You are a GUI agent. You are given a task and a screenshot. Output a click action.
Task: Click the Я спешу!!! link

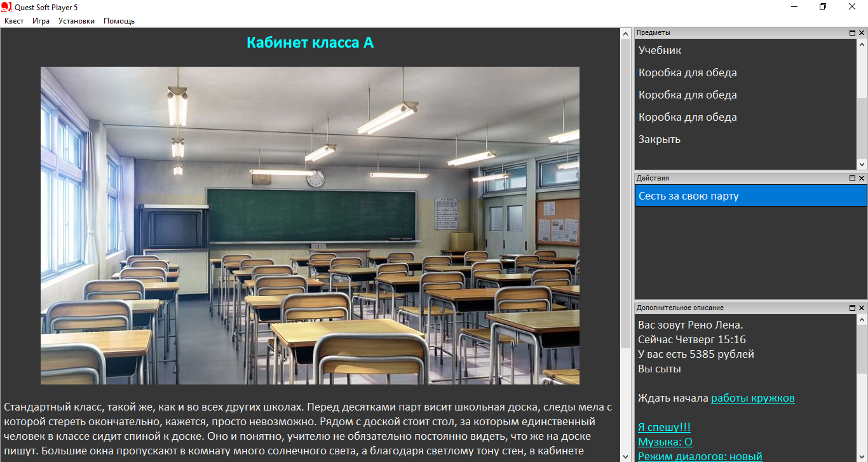point(664,427)
